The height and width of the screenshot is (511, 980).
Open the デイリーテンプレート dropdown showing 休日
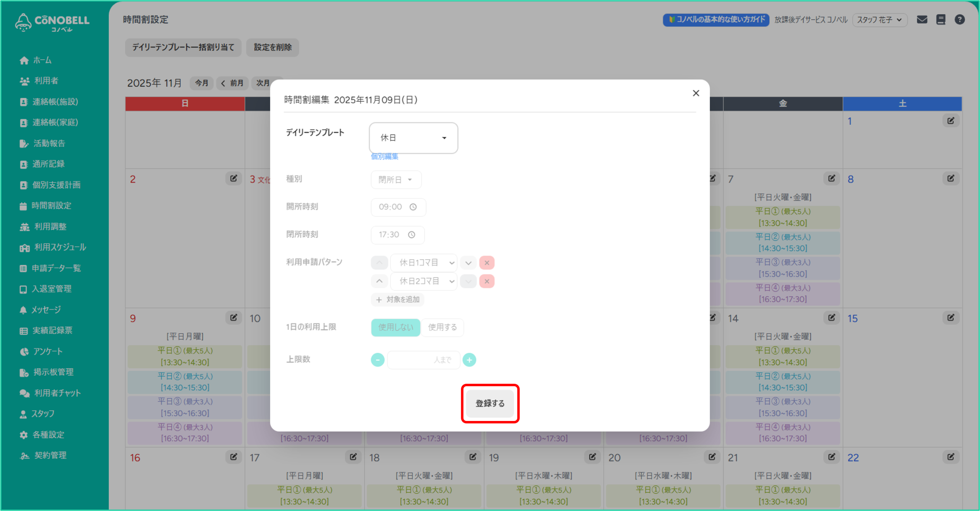click(413, 138)
